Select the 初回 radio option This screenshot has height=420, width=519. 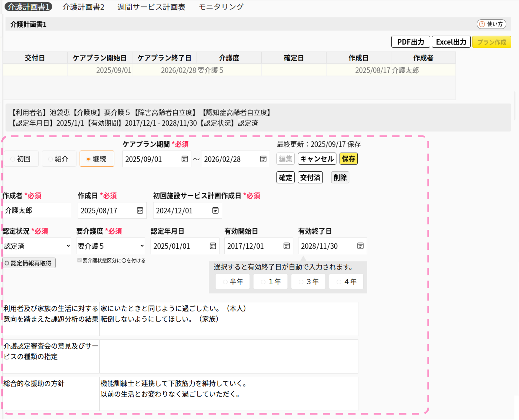[13, 159]
